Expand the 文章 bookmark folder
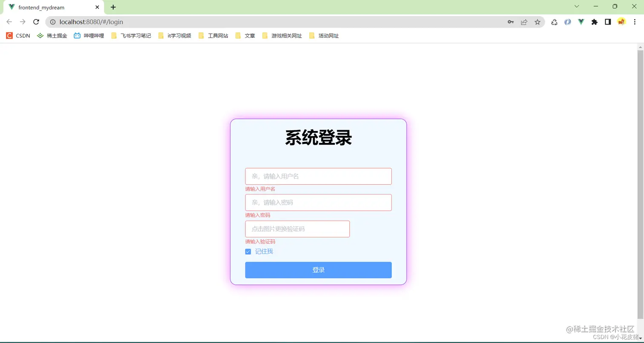Screen dimensions: 644x343 click(x=245, y=36)
